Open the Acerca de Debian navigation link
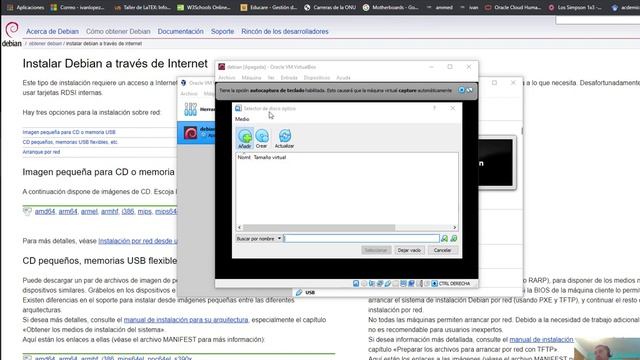The width and height of the screenshot is (640, 360). 53,31
